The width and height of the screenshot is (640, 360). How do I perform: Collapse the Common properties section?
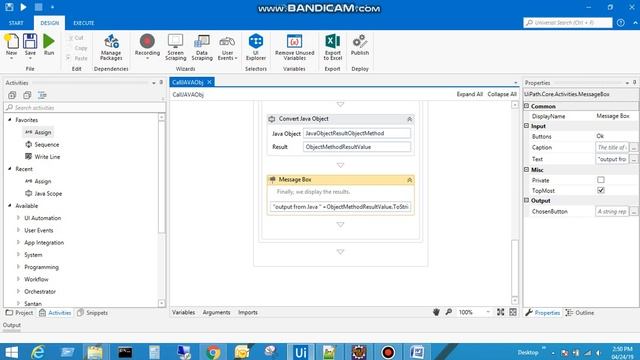click(x=527, y=106)
